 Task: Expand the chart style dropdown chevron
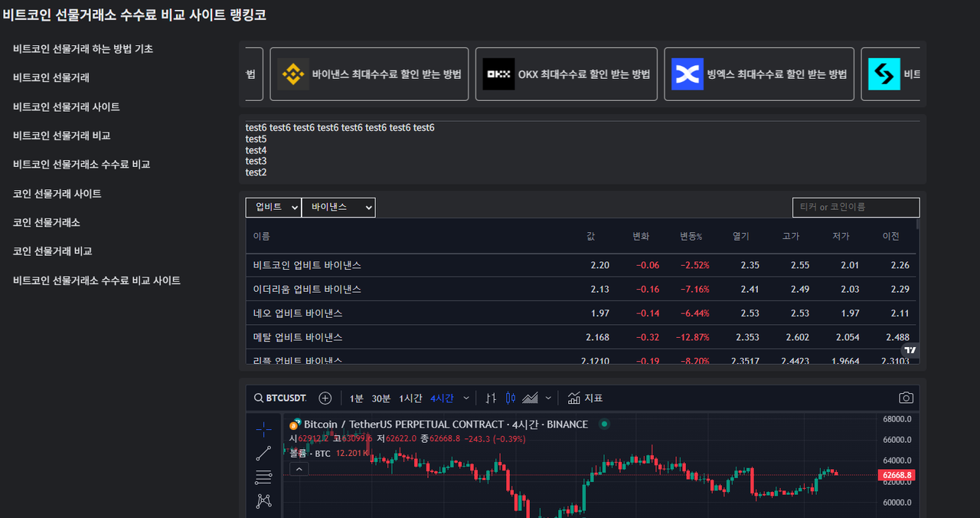(x=548, y=398)
